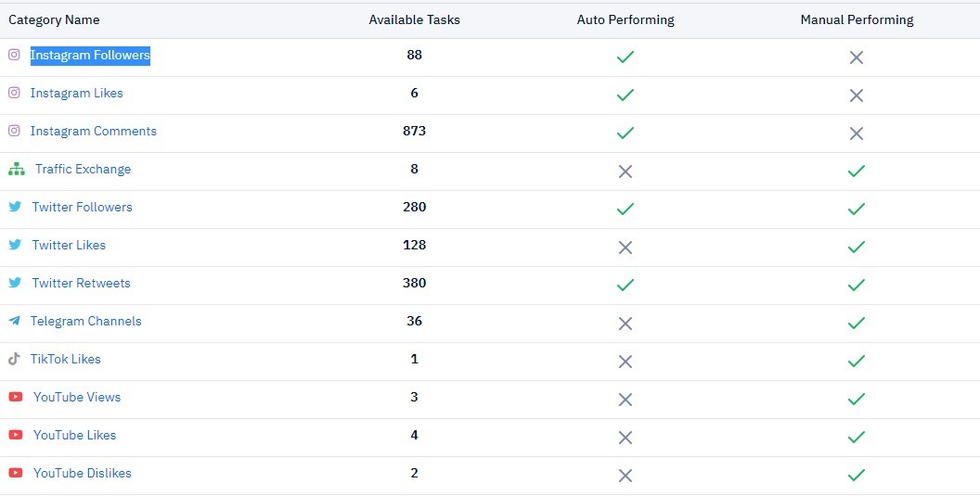Viewport: 980px width, 496px height.
Task: Click the 1 task count for TikTok Likes
Action: coord(415,359)
